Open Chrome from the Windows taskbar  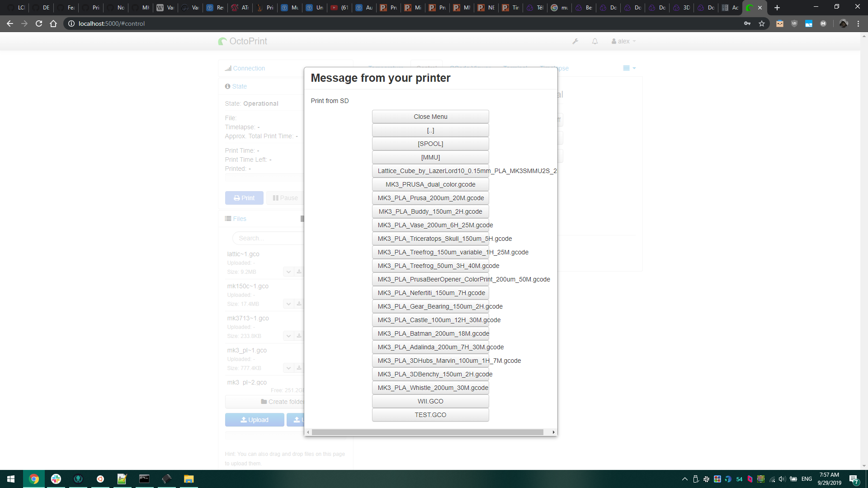click(34, 479)
